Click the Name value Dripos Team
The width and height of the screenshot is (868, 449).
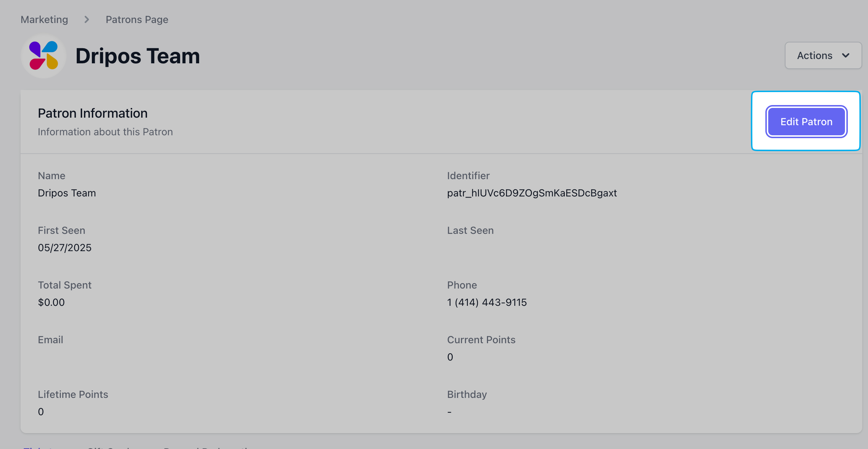click(67, 193)
